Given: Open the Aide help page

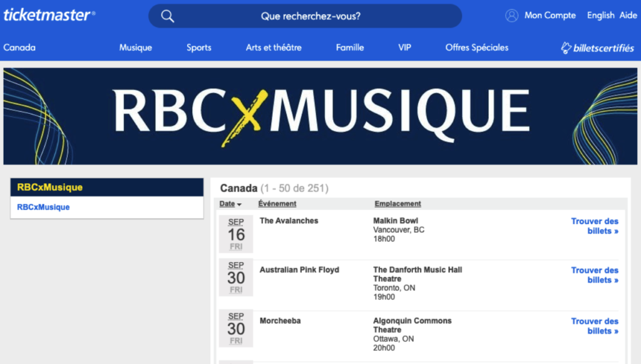Looking at the screenshot, I should click(x=628, y=15).
